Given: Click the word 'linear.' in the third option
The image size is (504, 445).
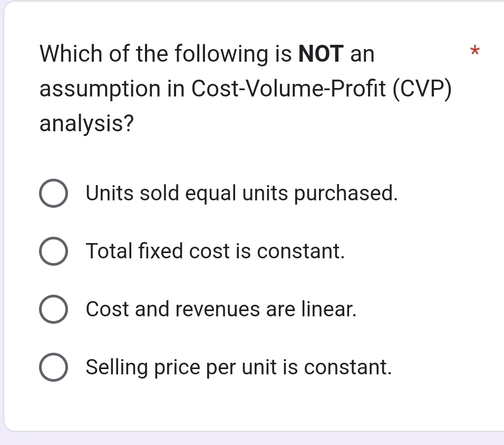Looking at the screenshot, I should coord(329,309).
